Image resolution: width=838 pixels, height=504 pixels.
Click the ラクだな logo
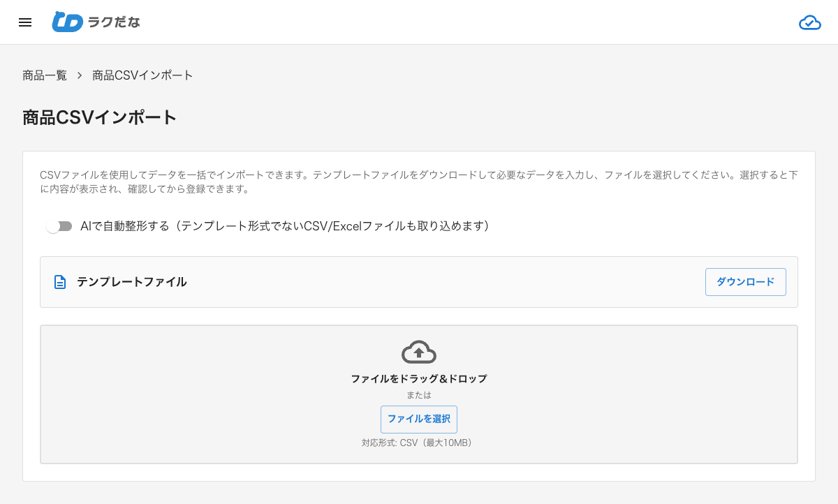point(96,22)
